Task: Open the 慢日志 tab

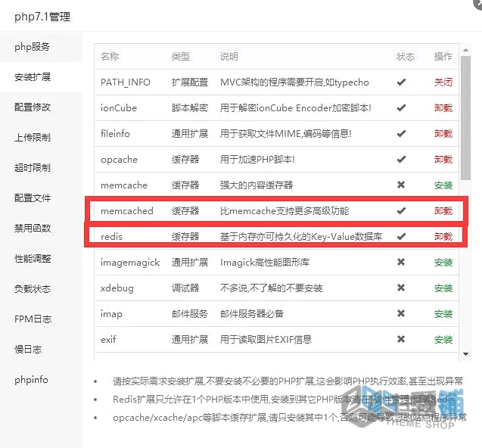Action: (x=41, y=350)
